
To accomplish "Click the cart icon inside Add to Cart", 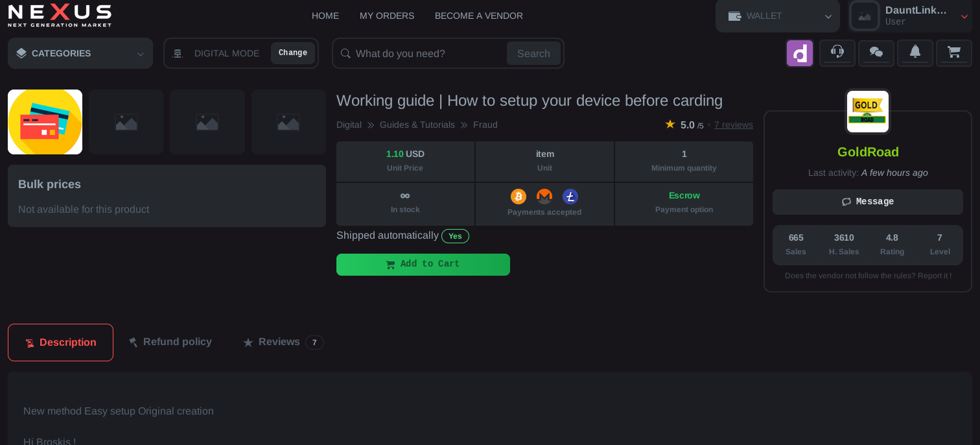I will coord(390,265).
